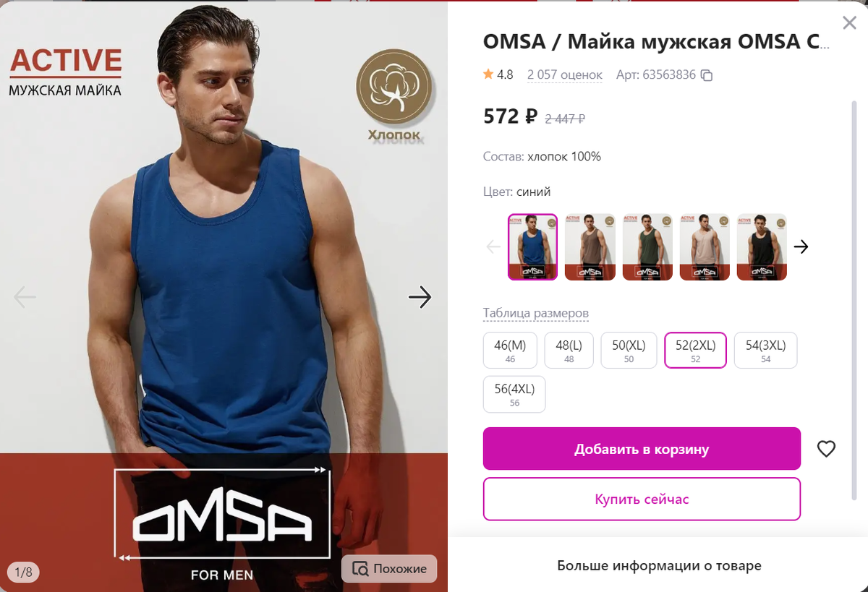868x592 pixels.
Task: Click the Добавить в корзину button
Action: click(642, 449)
